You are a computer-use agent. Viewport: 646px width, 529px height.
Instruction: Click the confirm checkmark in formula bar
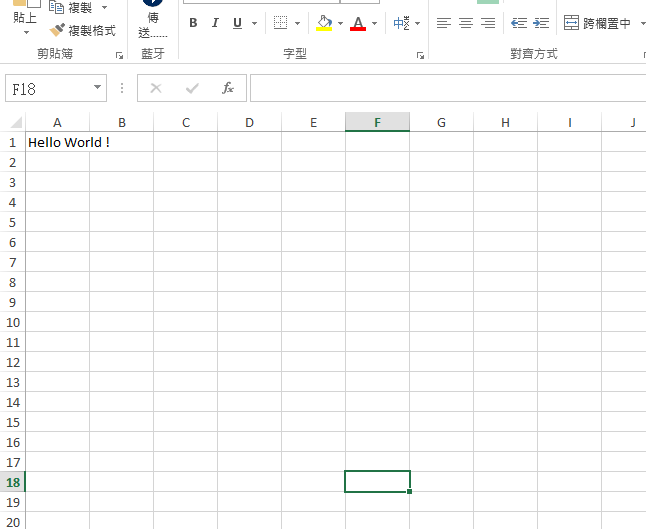click(x=192, y=88)
